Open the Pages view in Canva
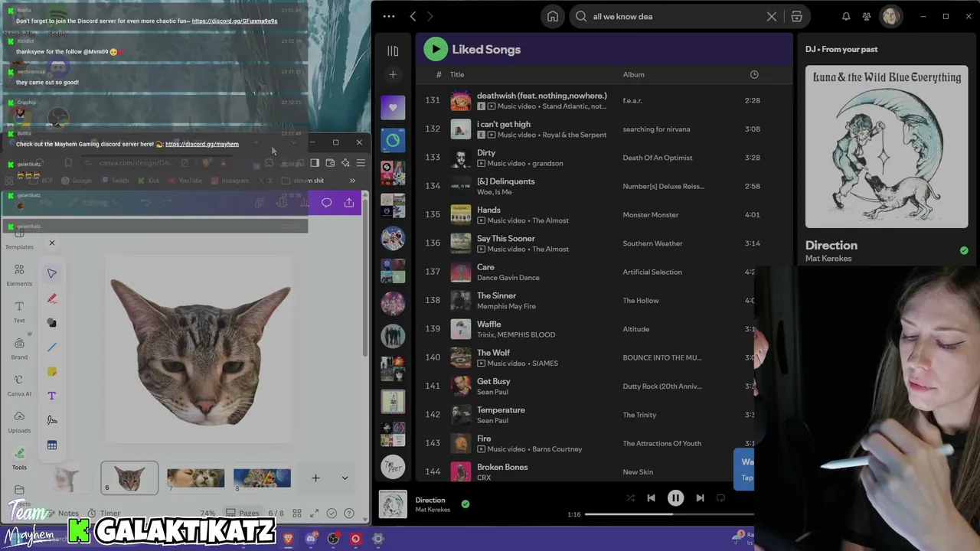 242,514
